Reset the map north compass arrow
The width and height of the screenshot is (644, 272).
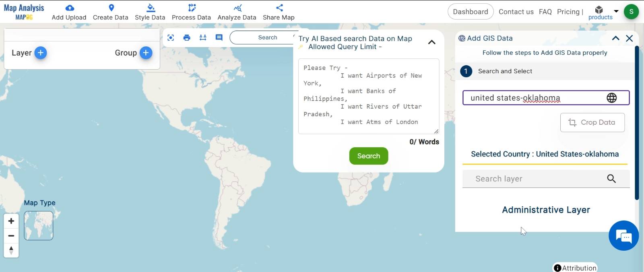(11, 250)
